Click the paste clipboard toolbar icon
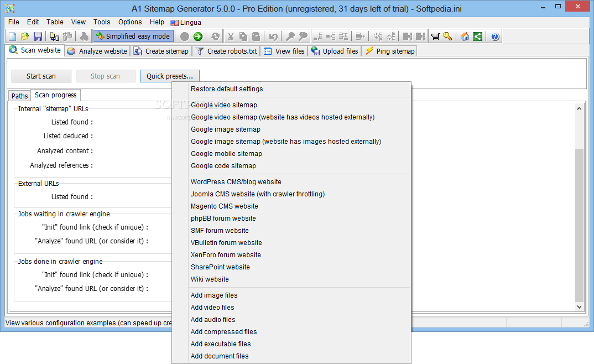Screen dimensions: 594x364 tap(256, 37)
